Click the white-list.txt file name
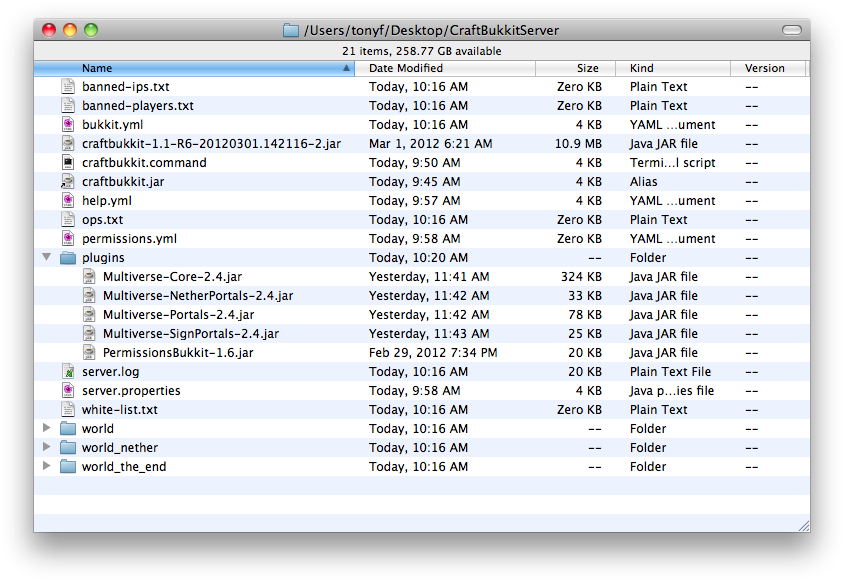 tap(120, 410)
